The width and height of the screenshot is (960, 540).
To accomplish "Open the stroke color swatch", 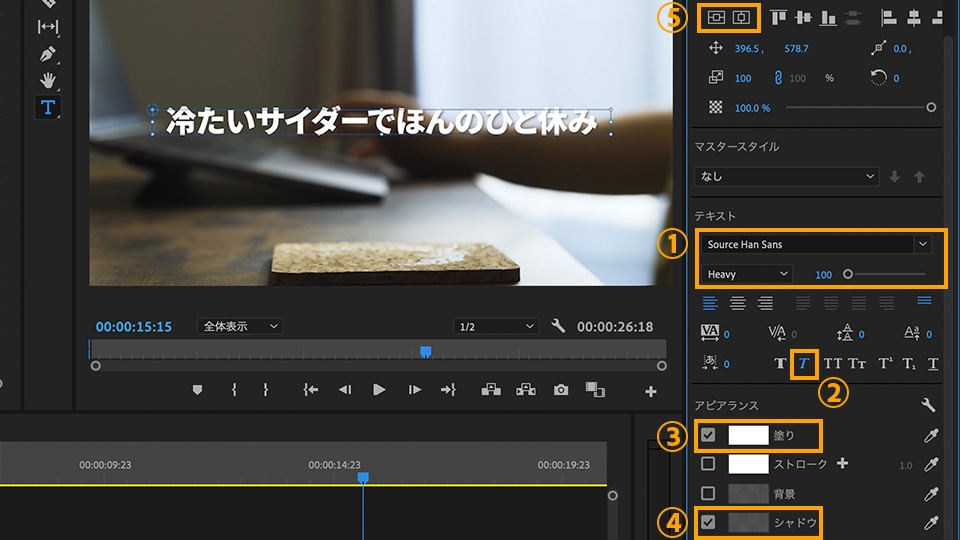I will click(748, 463).
